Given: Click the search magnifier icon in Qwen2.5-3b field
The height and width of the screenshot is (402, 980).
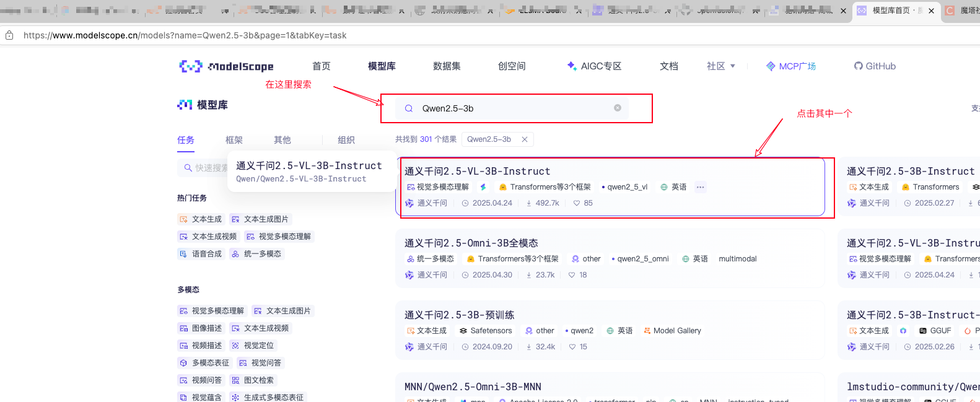Looking at the screenshot, I should pos(409,108).
